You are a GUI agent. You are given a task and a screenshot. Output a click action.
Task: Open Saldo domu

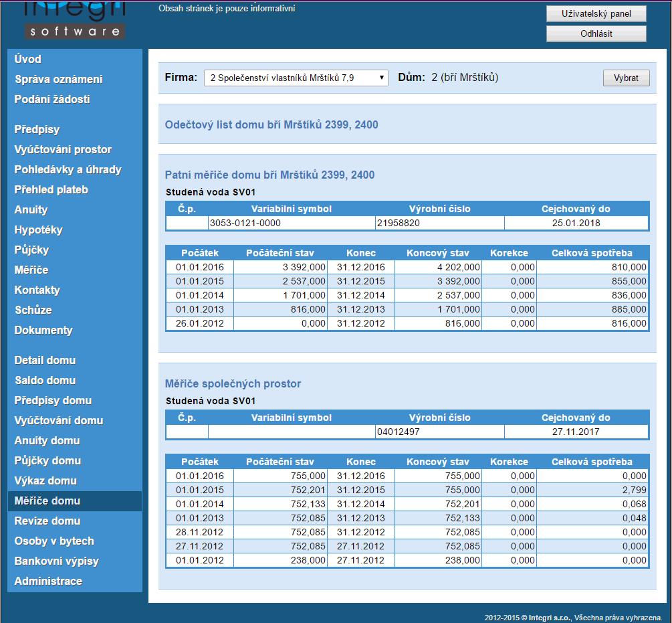point(45,380)
